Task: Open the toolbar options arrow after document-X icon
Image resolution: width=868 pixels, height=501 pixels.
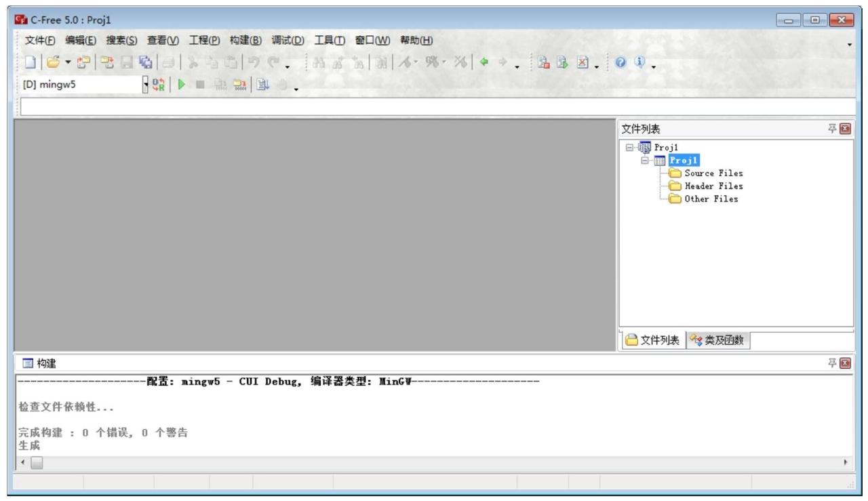Action: tap(597, 66)
